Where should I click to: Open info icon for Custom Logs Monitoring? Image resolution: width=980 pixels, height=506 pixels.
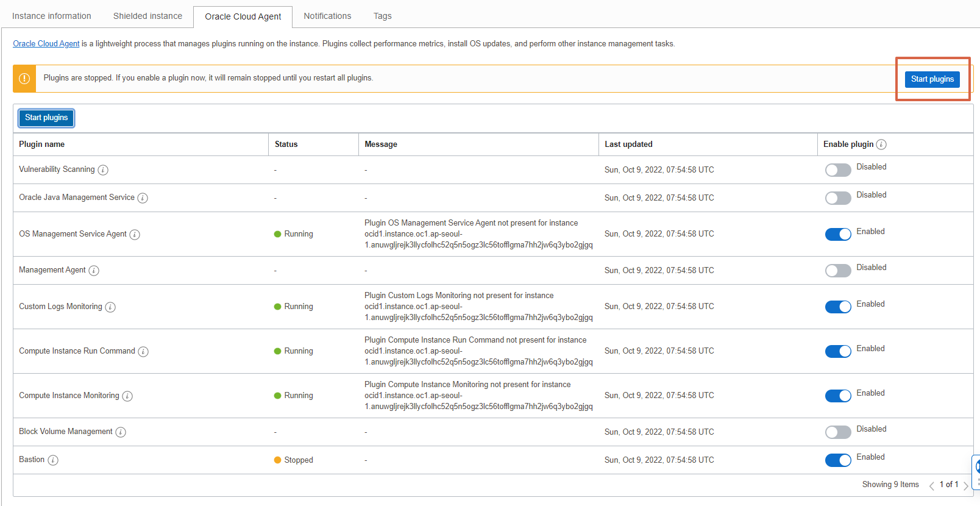pyautogui.click(x=110, y=307)
